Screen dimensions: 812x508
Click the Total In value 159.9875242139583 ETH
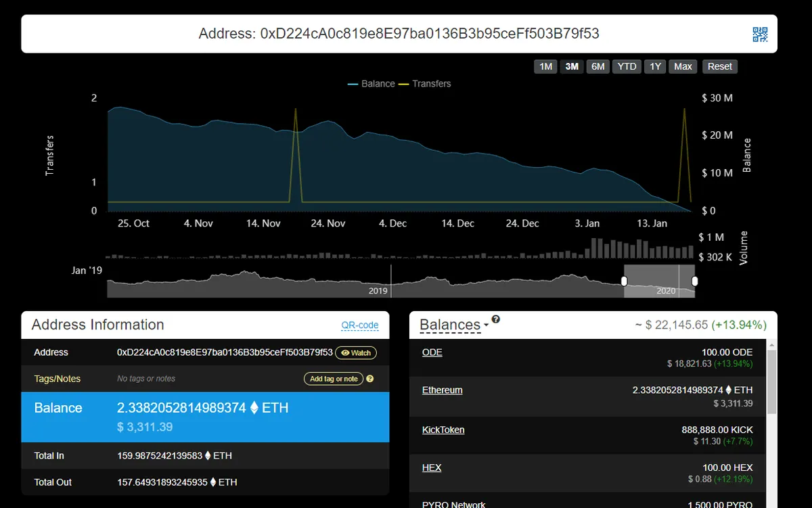pos(174,456)
